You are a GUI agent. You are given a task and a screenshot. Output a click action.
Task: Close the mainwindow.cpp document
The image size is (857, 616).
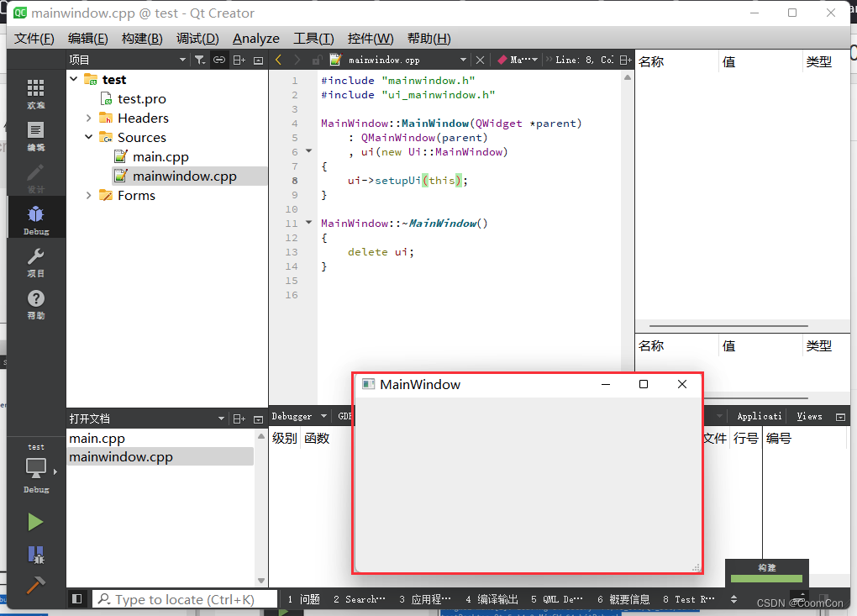click(480, 60)
